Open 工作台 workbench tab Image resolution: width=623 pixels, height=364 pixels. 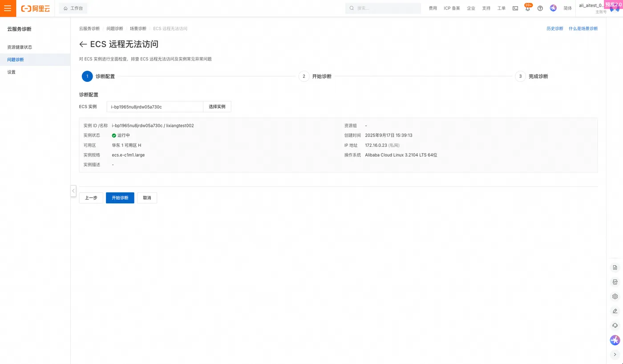73,8
